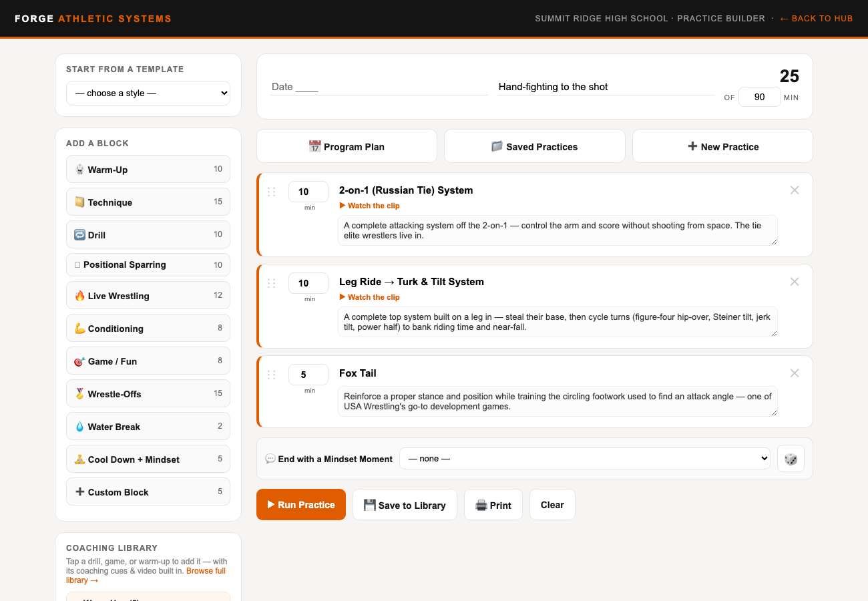Run Practice
Viewport: 868px width, 601px height.
pyautogui.click(x=301, y=504)
